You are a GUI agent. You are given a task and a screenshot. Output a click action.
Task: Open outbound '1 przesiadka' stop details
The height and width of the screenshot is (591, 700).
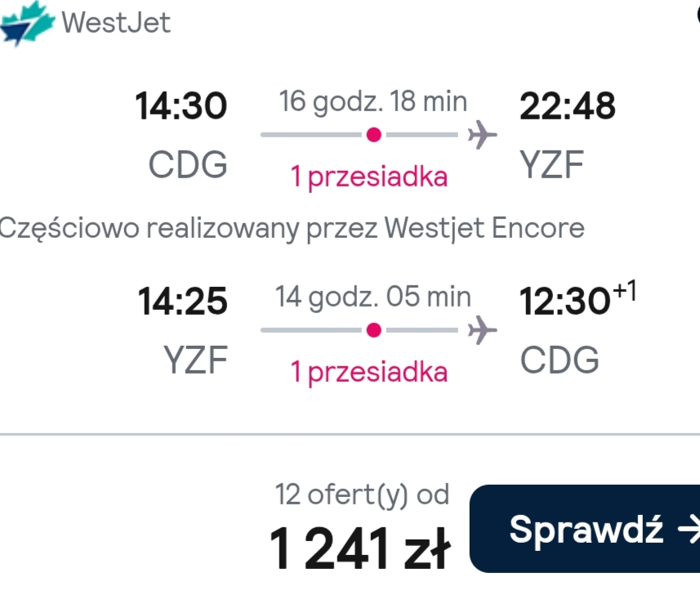[368, 177]
